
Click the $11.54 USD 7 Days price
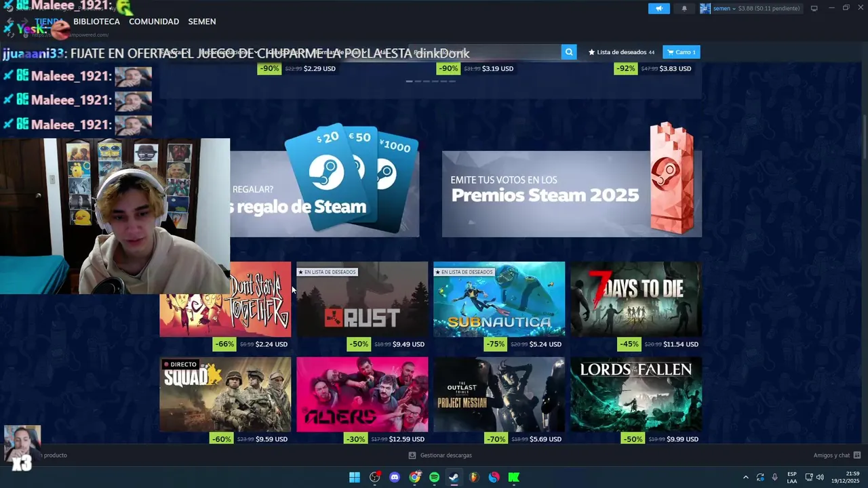(x=681, y=344)
